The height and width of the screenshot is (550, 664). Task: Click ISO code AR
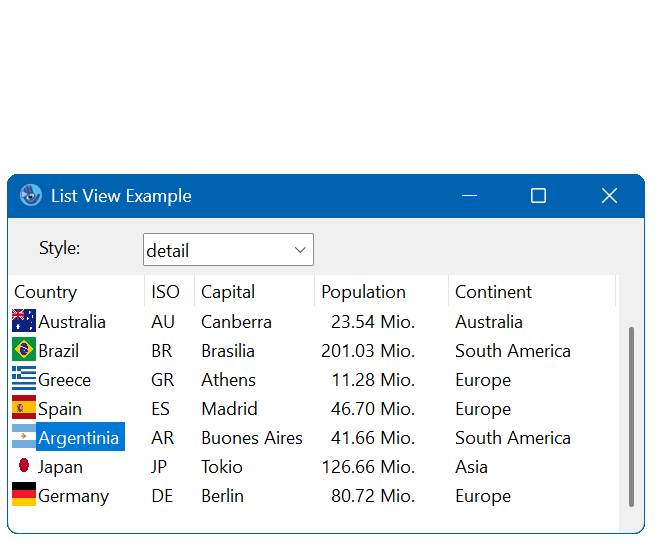[x=163, y=438]
